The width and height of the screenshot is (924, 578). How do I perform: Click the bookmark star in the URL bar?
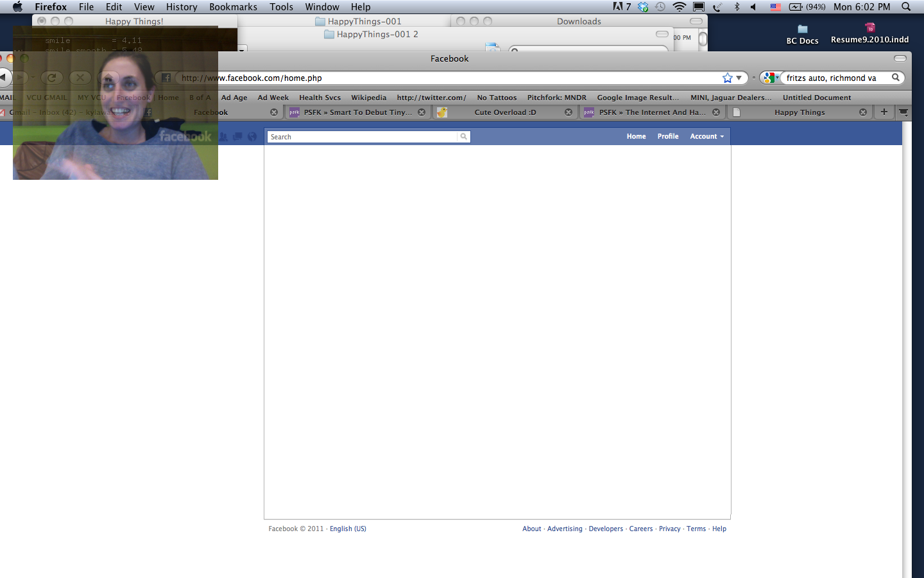tap(727, 78)
